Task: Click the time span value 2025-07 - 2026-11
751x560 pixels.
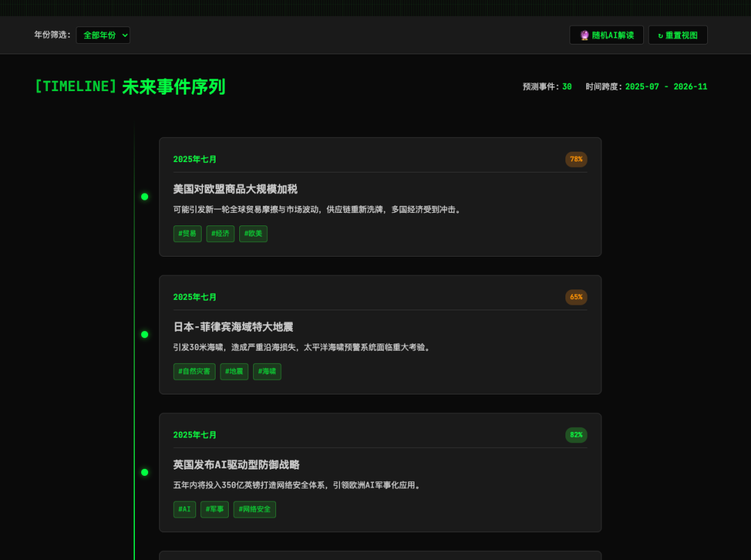Action: (x=666, y=87)
